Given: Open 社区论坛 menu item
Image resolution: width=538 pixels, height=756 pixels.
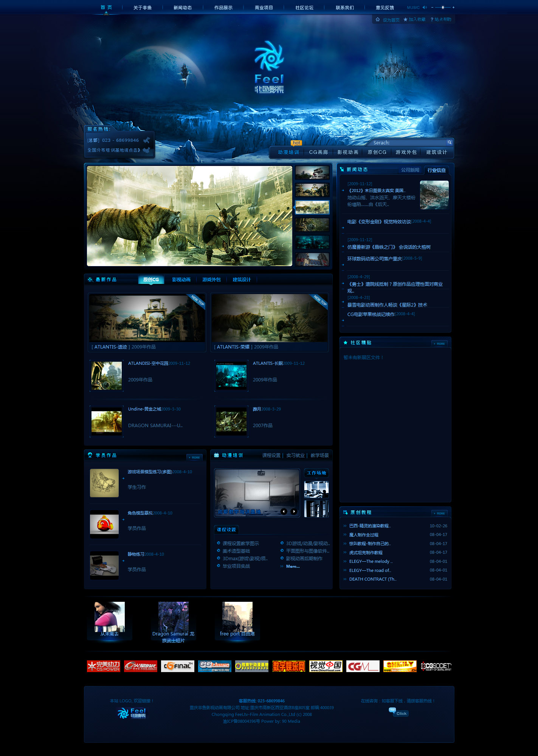Looking at the screenshot, I should click(x=304, y=8).
